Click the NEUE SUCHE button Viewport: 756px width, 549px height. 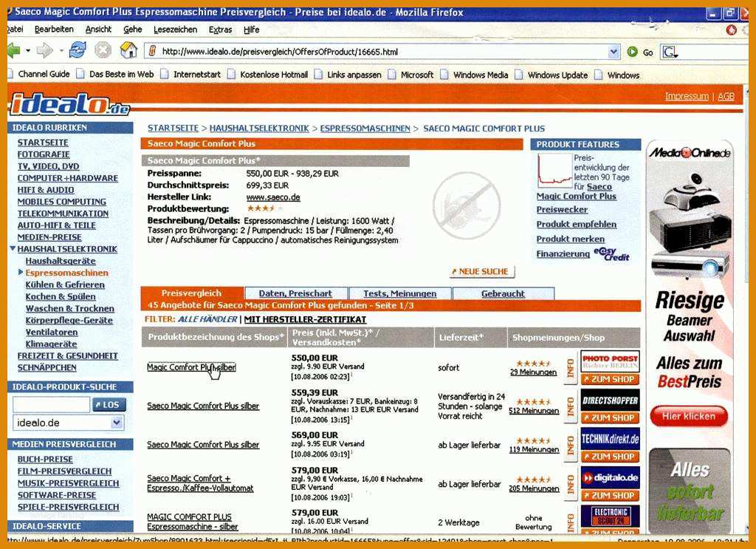pos(481,272)
